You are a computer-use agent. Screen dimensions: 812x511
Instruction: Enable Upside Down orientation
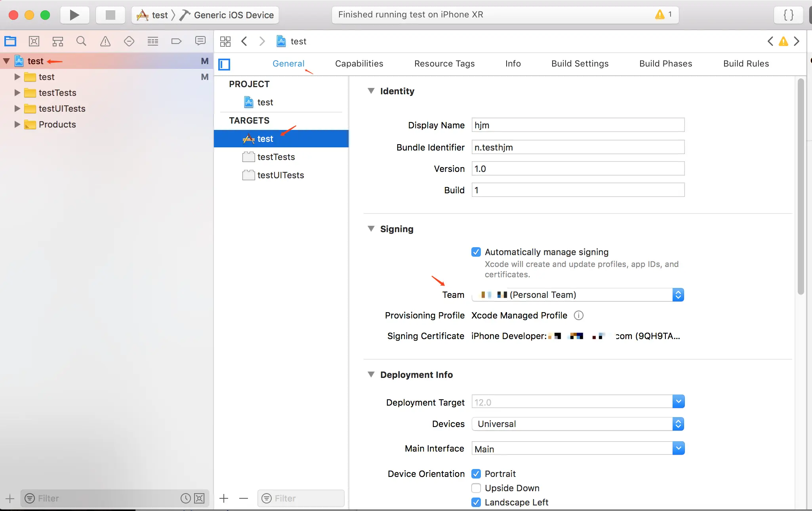pyautogui.click(x=476, y=488)
